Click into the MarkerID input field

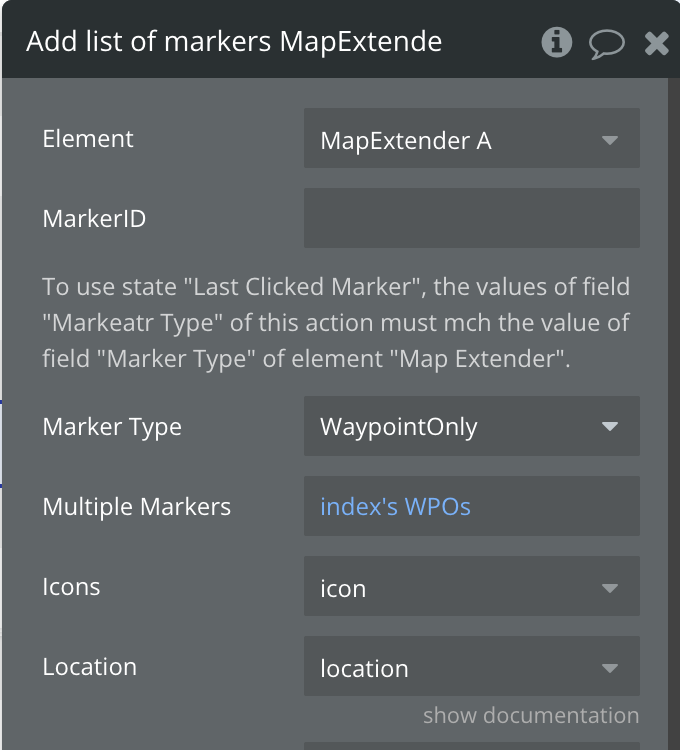pyautogui.click(x=471, y=218)
